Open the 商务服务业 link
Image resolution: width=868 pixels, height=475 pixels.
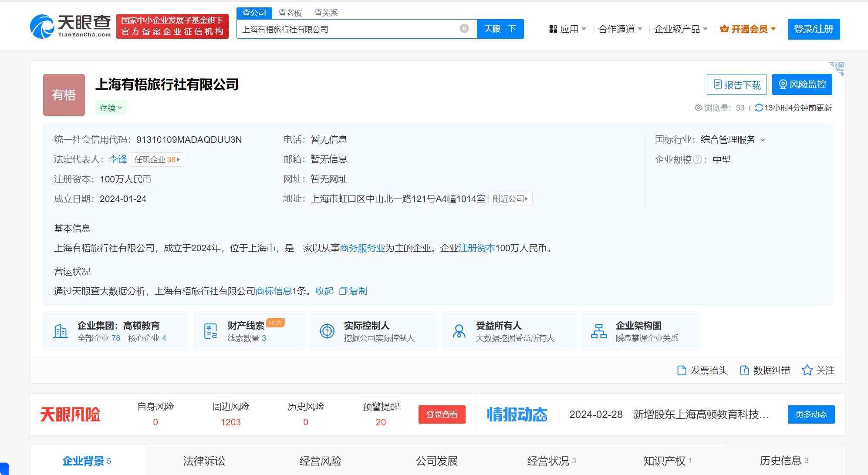click(x=362, y=248)
